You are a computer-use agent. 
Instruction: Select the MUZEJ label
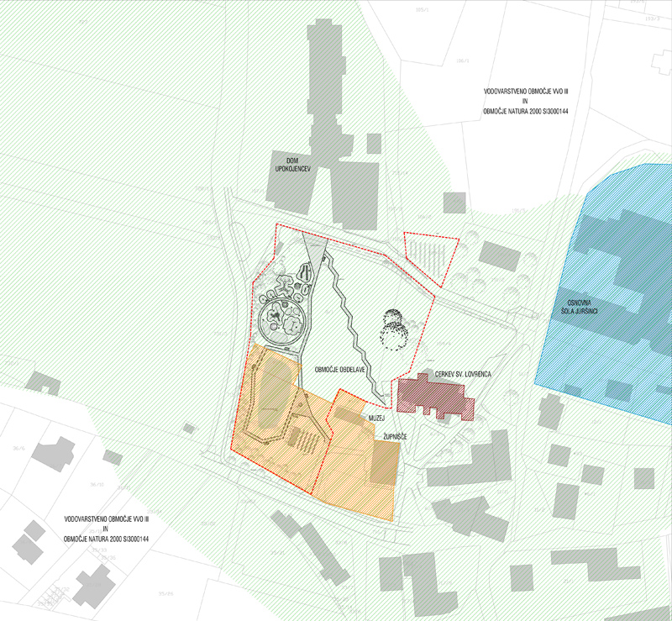coord(375,416)
